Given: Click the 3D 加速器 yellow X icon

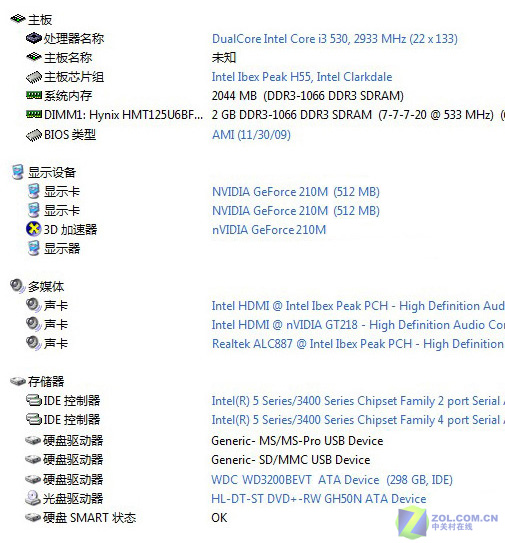Looking at the screenshot, I should tap(33, 229).
